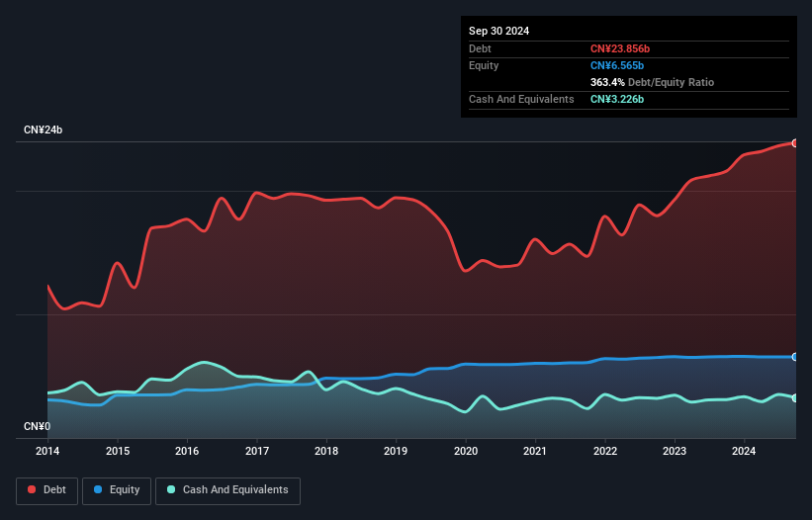Click Cash And Equivalents label in tooltip
Viewport: 812px width, 520px height.
point(521,99)
